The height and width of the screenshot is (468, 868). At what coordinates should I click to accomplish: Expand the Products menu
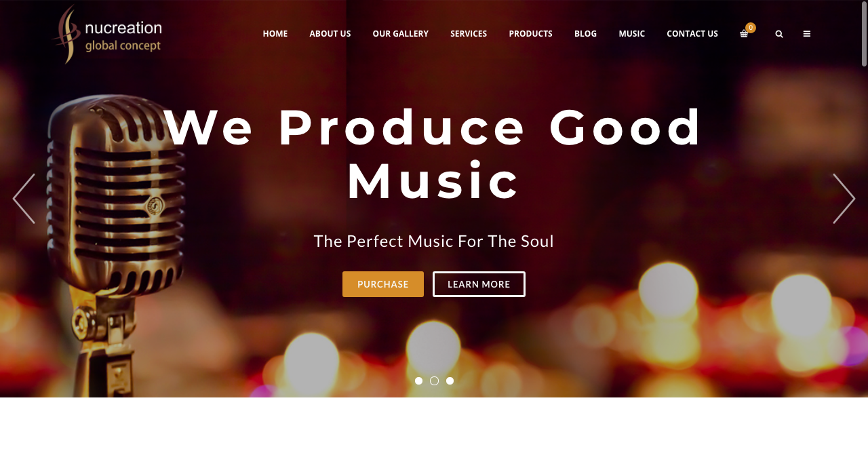(x=531, y=34)
